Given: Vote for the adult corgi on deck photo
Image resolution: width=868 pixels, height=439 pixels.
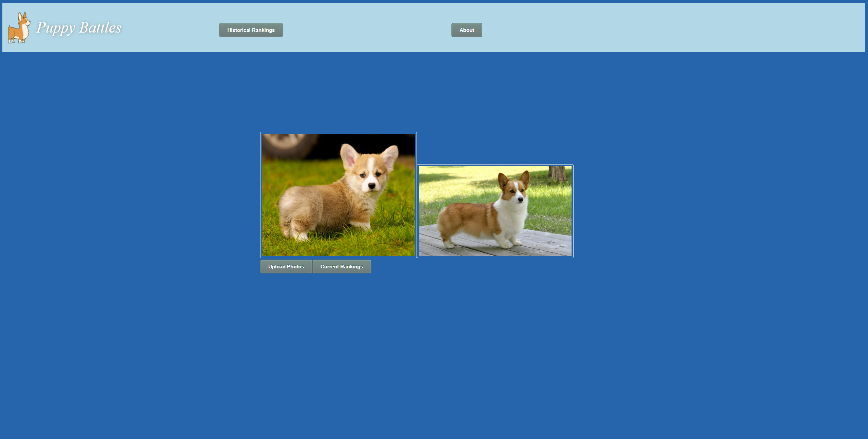Looking at the screenshot, I should coord(495,211).
